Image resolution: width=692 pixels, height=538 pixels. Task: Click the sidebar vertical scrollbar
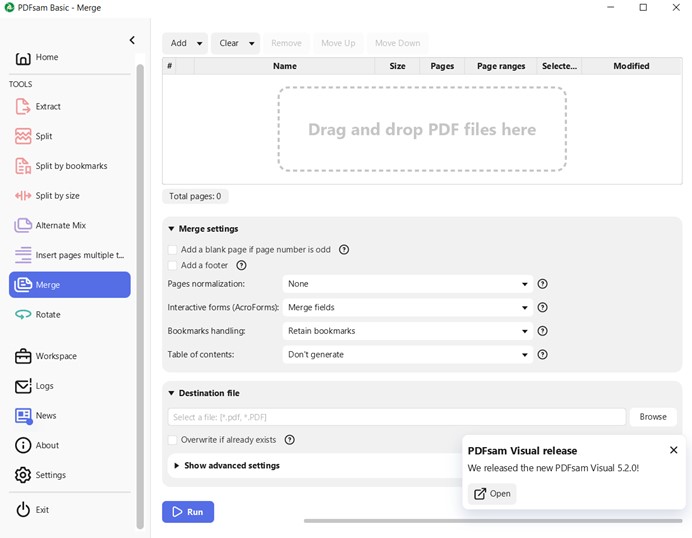[x=140, y=296]
